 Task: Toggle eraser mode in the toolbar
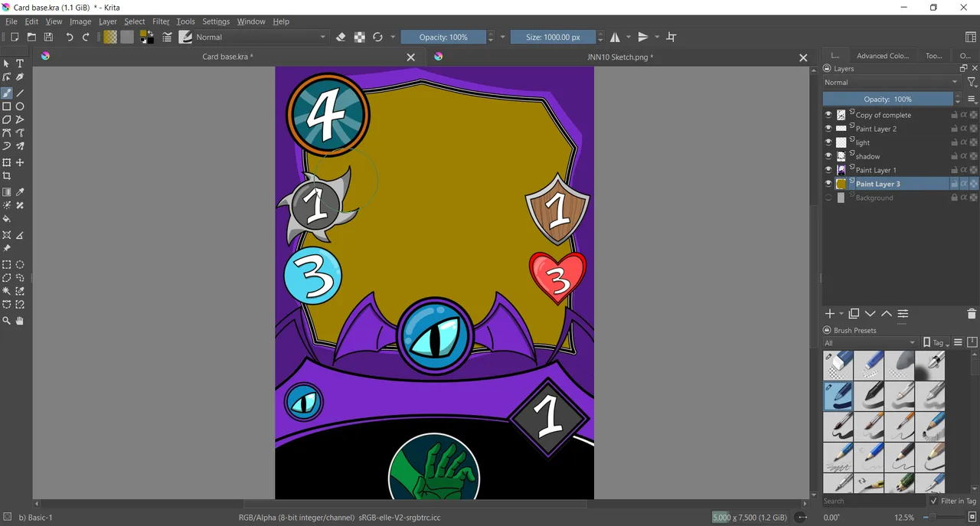pyautogui.click(x=341, y=37)
